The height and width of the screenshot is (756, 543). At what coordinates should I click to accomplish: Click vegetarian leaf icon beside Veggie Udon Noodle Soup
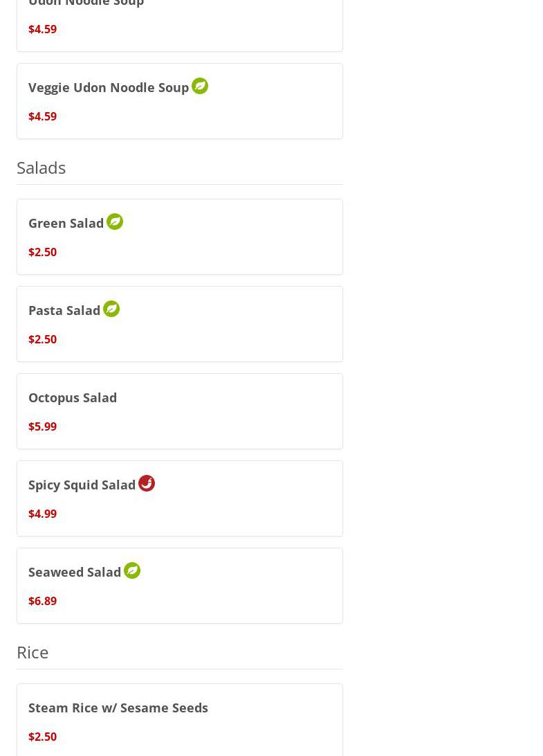coord(199,87)
